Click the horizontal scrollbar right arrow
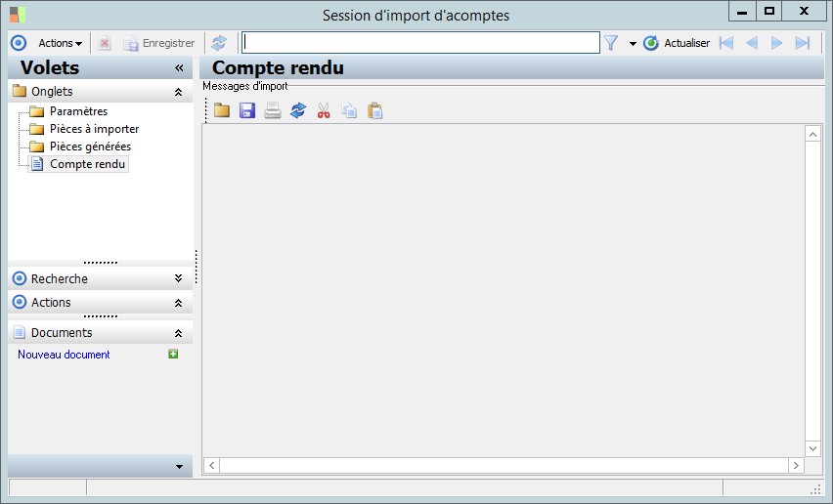Image resolution: width=833 pixels, height=504 pixels. [x=796, y=465]
